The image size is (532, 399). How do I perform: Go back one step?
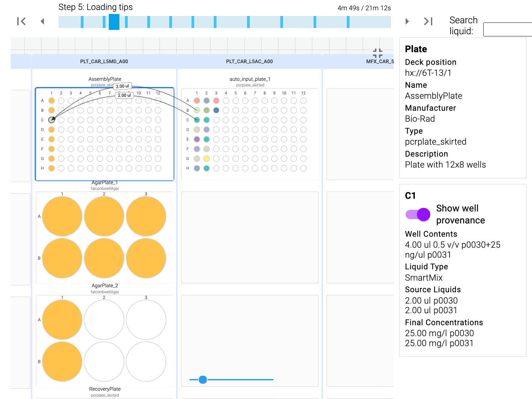point(42,22)
